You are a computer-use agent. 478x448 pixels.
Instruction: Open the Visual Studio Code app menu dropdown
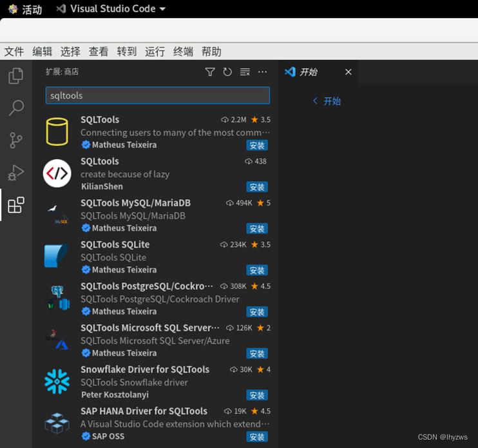click(x=111, y=9)
